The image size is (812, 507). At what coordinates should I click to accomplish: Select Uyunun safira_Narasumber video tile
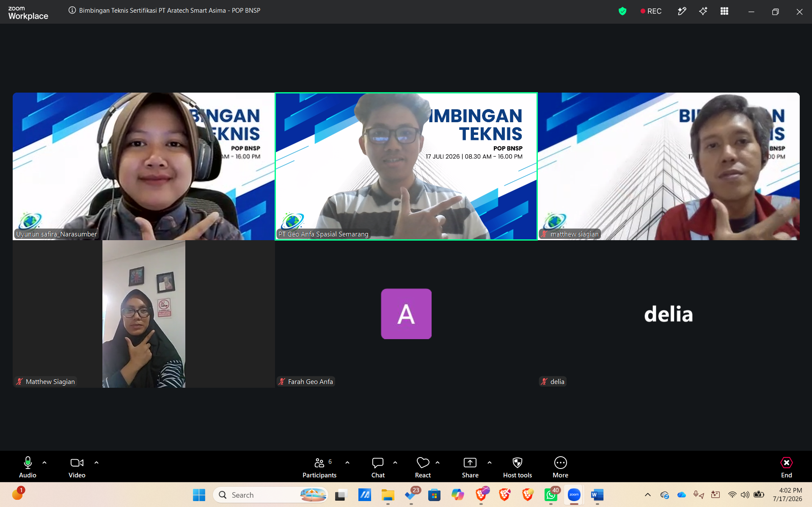click(143, 166)
